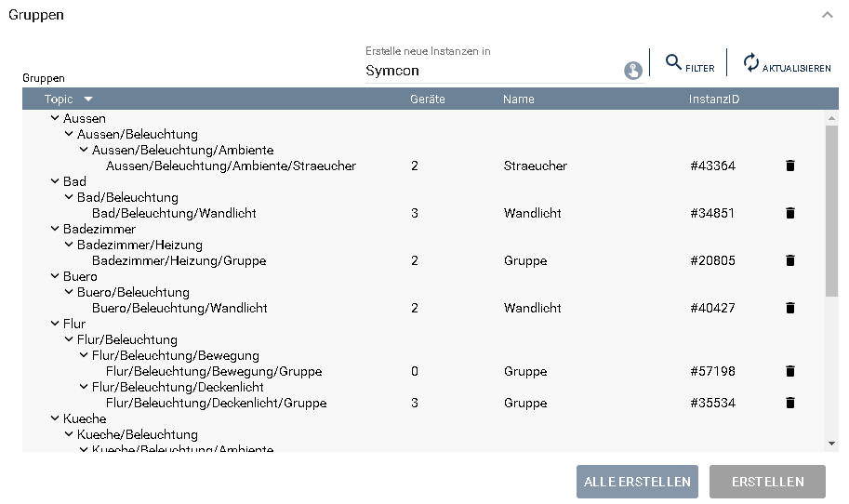Click the Filter magnifier button
849x504 pixels.
tap(690, 63)
